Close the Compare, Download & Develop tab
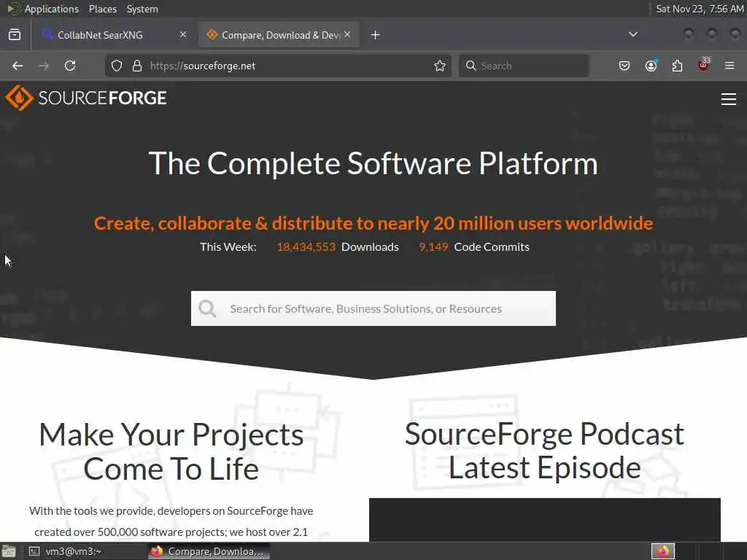Image resolution: width=747 pixels, height=560 pixels. [x=347, y=34]
